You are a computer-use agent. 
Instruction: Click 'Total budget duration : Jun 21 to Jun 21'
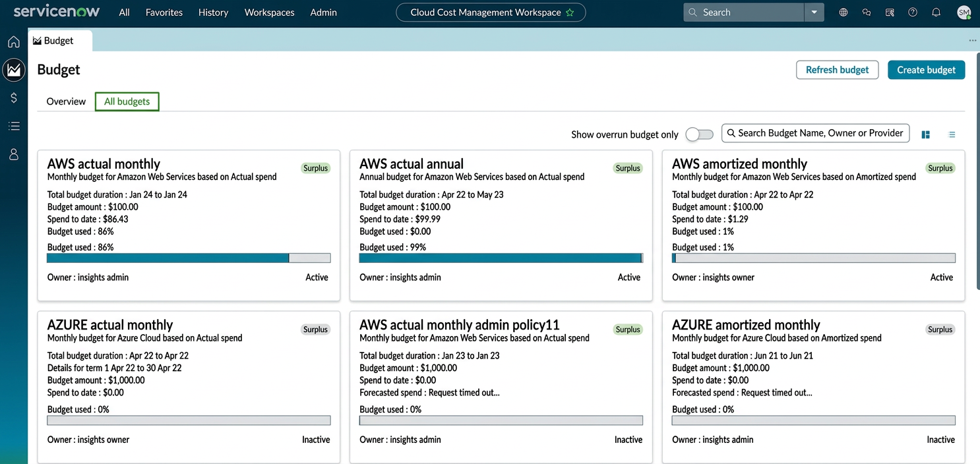pyautogui.click(x=743, y=355)
